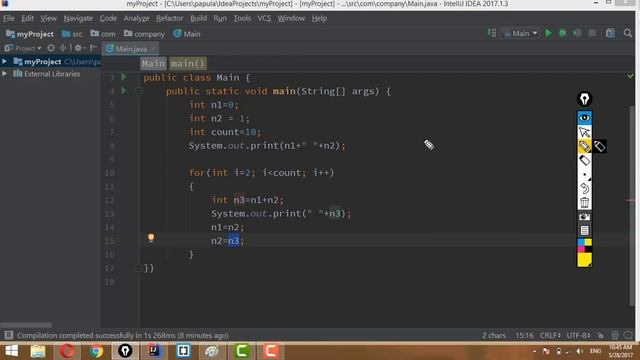The height and width of the screenshot is (360, 640).
Task: Click the Main editor breadcrumb above the code
Action: pyautogui.click(x=153, y=64)
